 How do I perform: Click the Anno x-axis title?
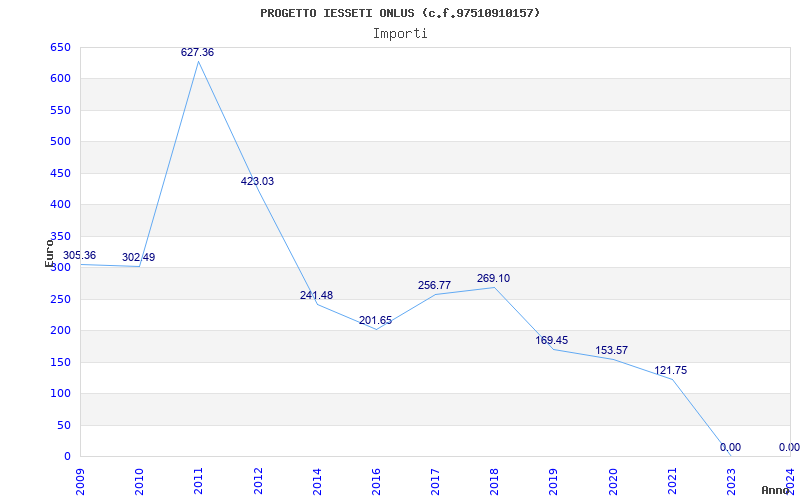pyautogui.click(x=776, y=490)
